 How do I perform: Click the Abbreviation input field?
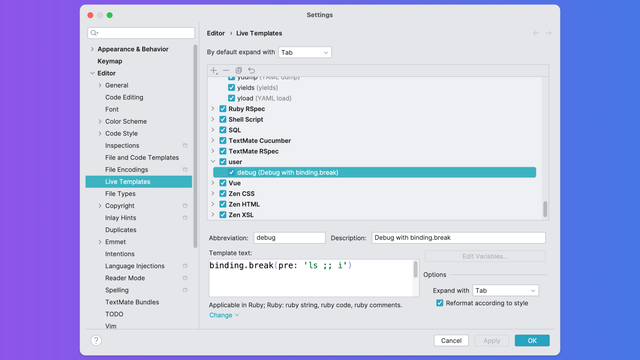pos(289,238)
